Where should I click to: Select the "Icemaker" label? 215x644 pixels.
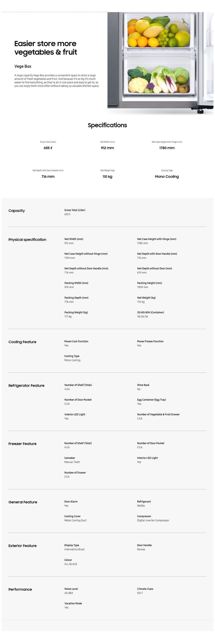70,458
